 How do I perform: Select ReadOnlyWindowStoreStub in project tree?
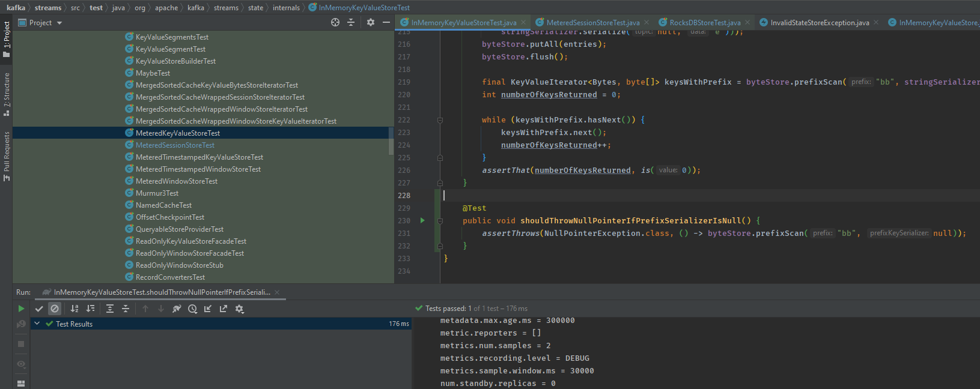pyautogui.click(x=179, y=265)
